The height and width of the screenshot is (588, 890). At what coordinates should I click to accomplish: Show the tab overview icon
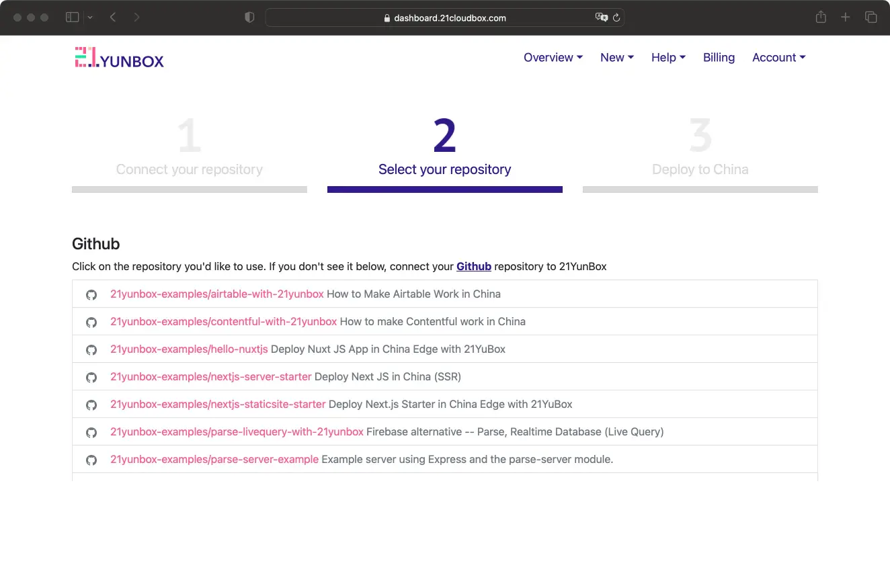point(871,17)
